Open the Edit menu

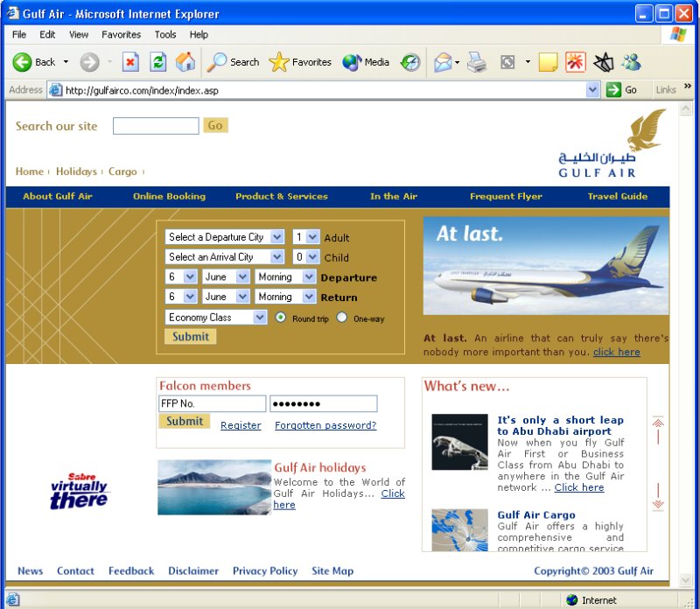pos(47,34)
